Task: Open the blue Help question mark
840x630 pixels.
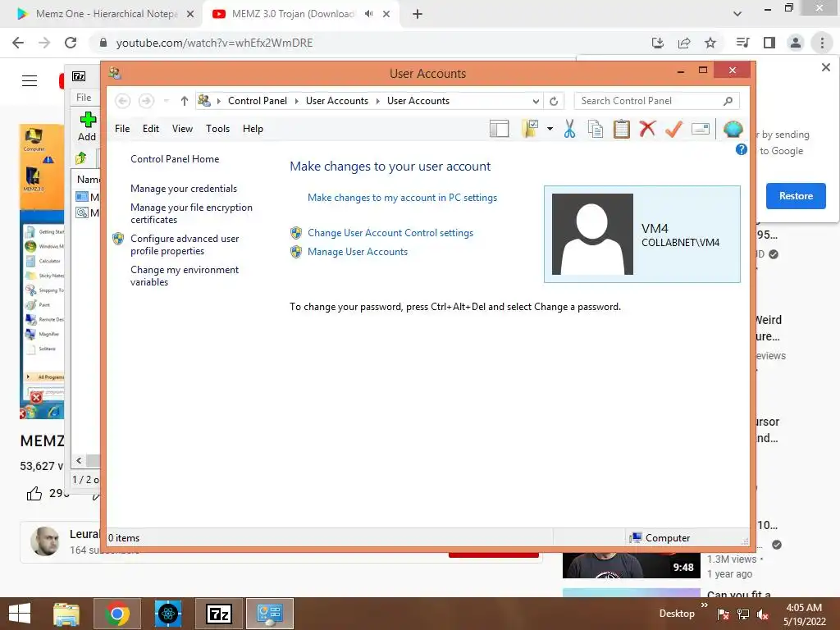Action: click(x=742, y=149)
